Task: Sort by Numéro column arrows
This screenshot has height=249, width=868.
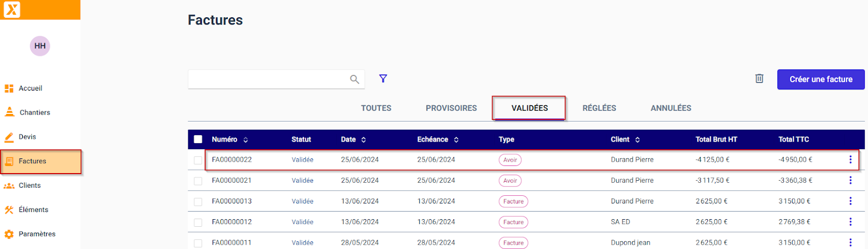Action: click(x=246, y=140)
